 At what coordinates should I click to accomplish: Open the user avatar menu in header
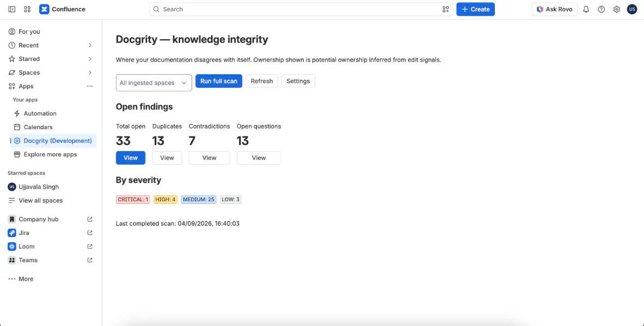632,9
